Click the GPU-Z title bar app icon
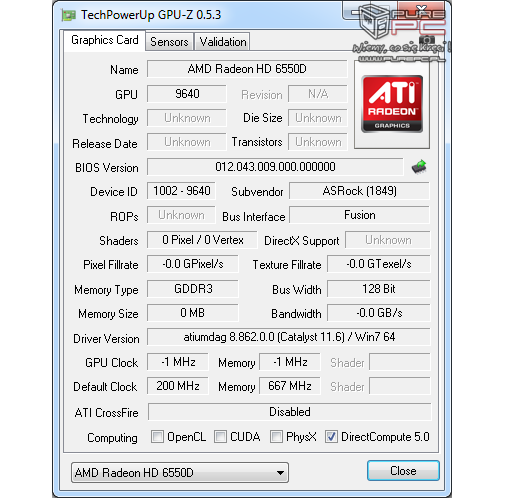This screenshot has width=506, height=498. (x=69, y=15)
